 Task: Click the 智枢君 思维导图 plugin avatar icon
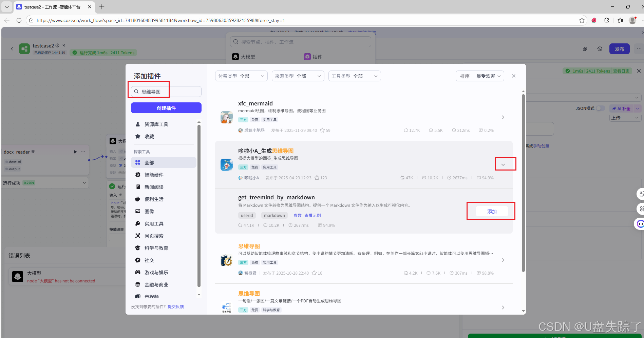point(227,260)
